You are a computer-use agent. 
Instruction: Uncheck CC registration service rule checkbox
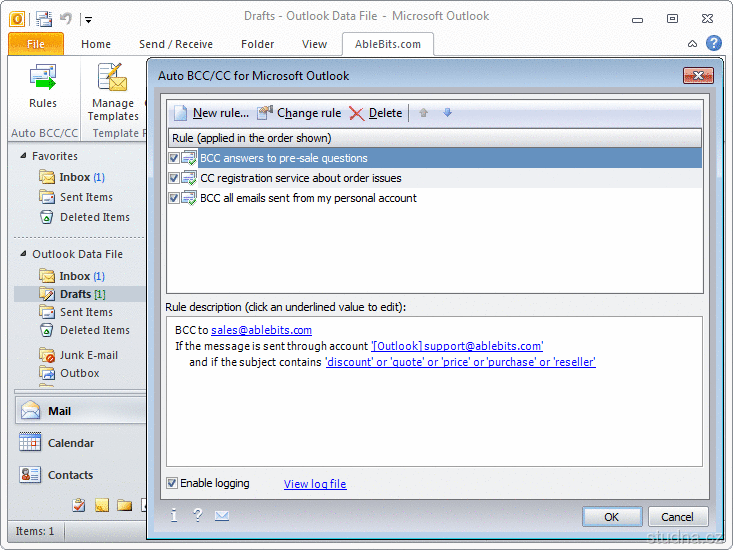tap(174, 178)
